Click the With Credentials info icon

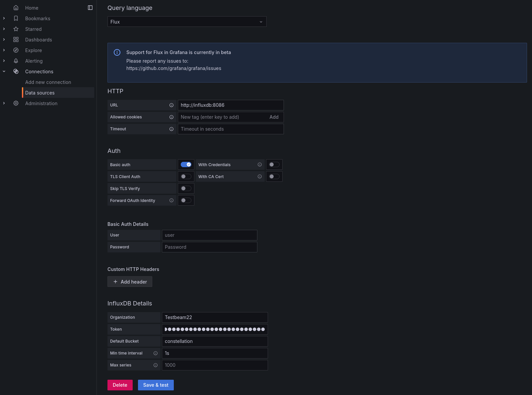click(260, 165)
